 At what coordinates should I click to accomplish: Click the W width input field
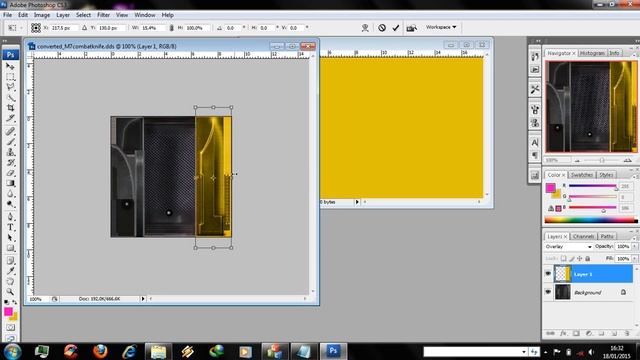click(153, 28)
